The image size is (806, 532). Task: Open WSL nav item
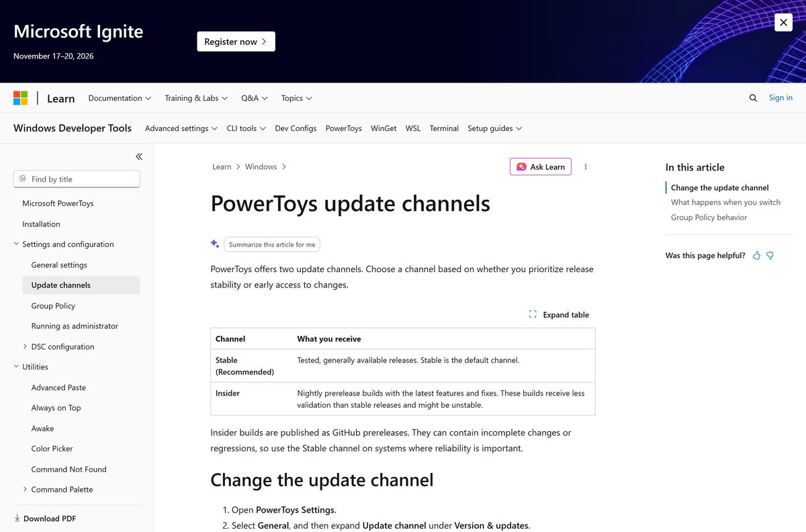click(413, 128)
